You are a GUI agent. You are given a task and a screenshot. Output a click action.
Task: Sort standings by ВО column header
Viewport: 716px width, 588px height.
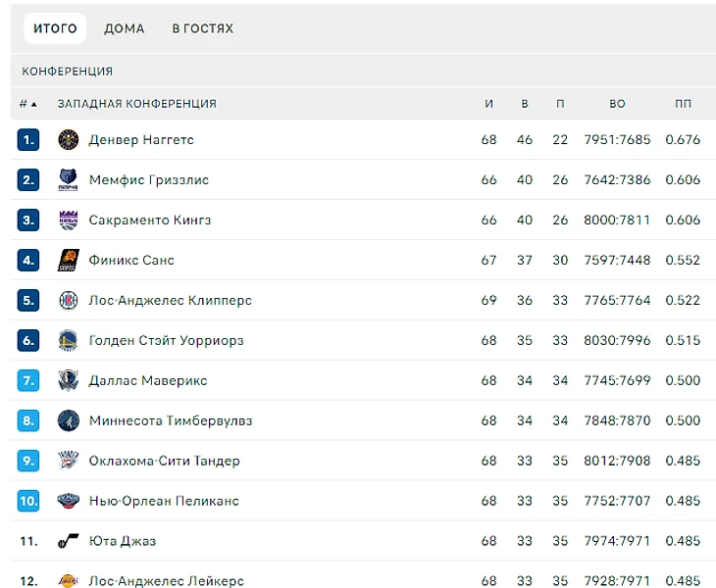point(617,104)
